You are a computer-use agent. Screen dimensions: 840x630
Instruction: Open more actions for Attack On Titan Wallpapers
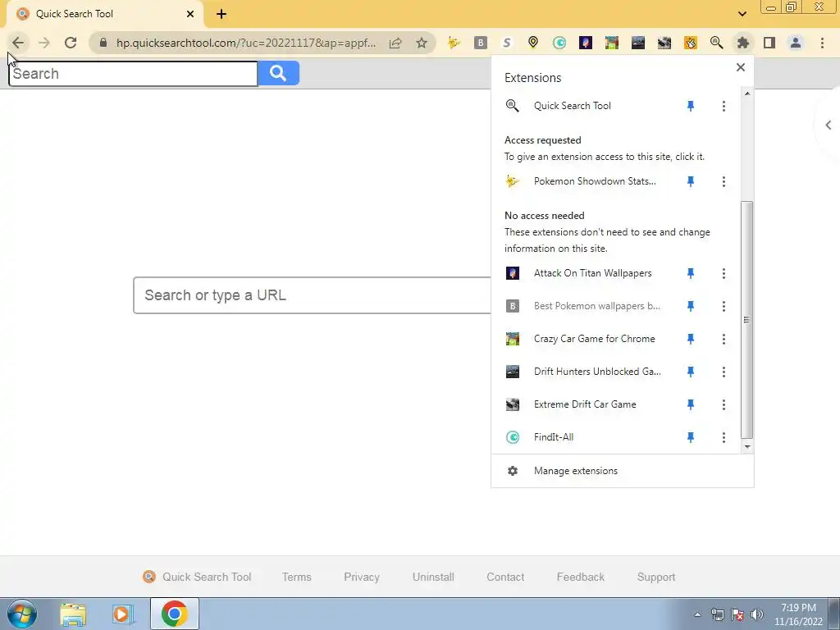pyautogui.click(x=724, y=274)
